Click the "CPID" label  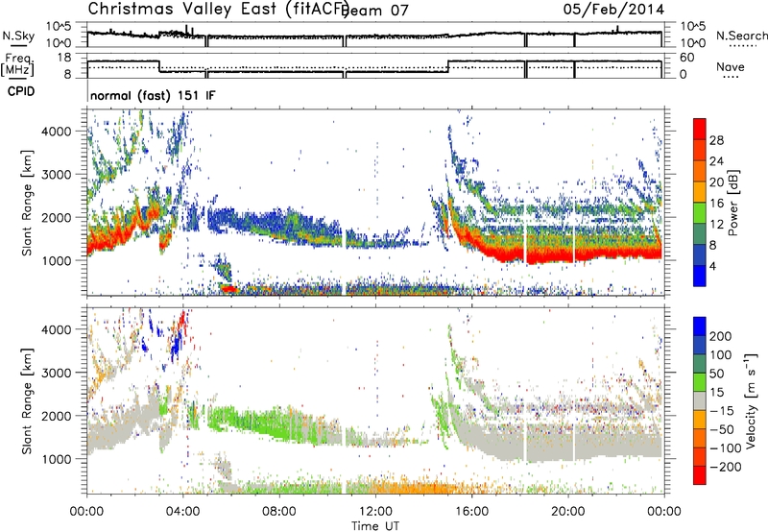click(21, 91)
